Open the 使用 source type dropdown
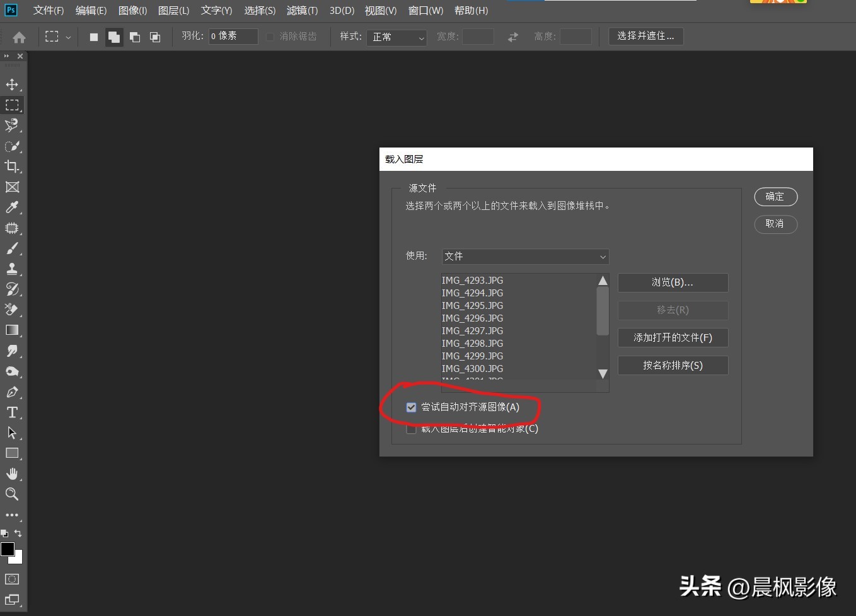The width and height of the screenshot is (856, 616). 525,257
